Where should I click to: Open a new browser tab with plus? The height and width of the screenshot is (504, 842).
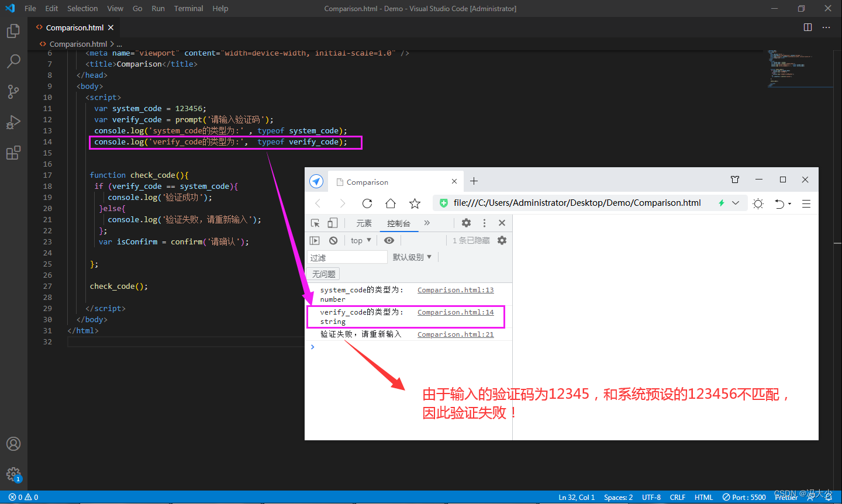pyautogui.click(x=474, y=181)
